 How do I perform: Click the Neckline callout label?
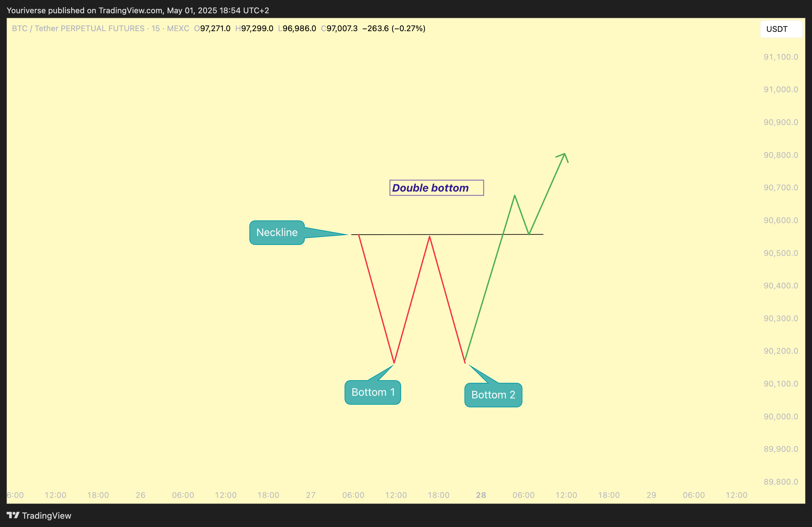[x=277, y=233]
